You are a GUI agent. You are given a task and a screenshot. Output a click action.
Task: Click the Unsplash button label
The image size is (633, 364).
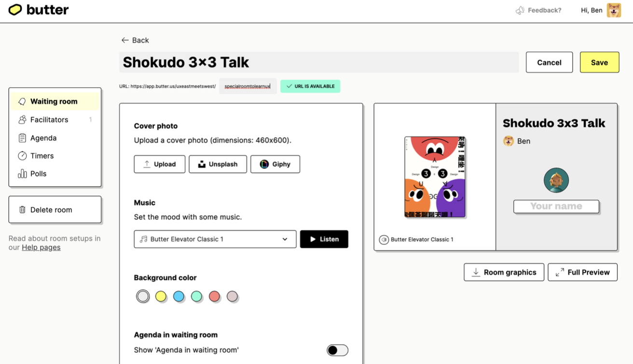pos(223,164)
